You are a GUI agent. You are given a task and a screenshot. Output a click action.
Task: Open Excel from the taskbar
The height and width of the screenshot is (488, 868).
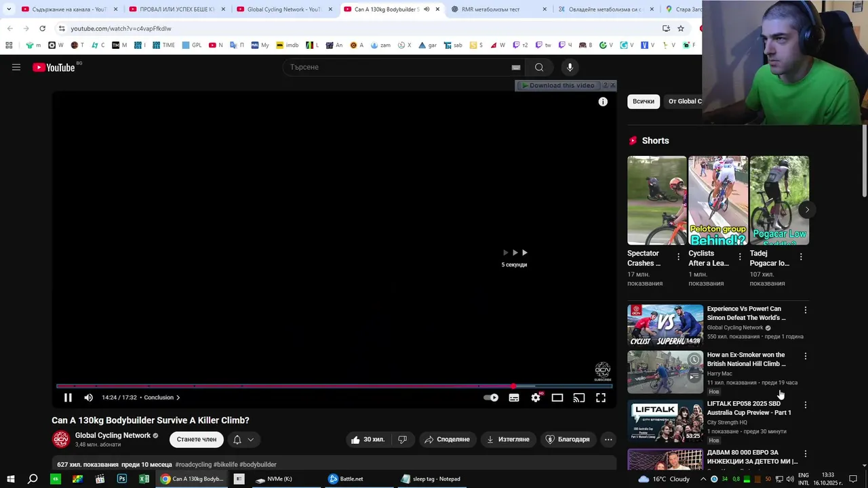tap(144, 479)
